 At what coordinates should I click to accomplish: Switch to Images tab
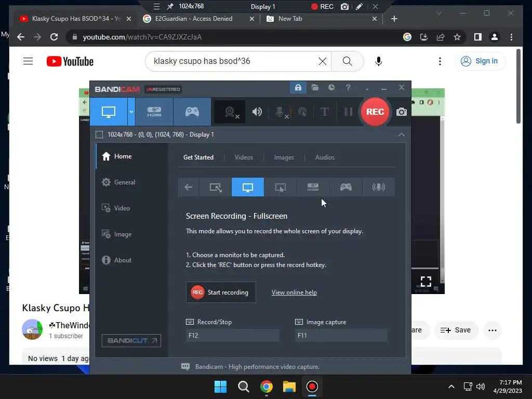(x=284, y=157)
